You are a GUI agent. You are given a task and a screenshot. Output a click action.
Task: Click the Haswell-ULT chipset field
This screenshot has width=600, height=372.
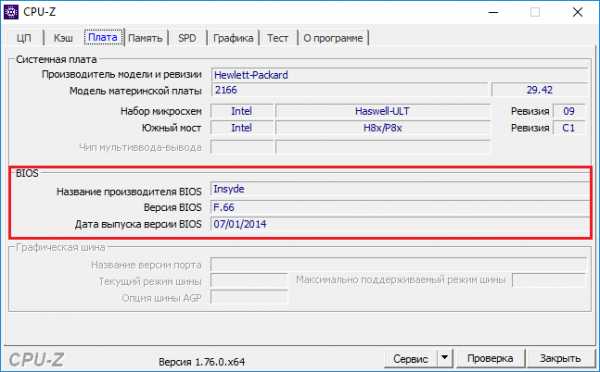(383, 111)
